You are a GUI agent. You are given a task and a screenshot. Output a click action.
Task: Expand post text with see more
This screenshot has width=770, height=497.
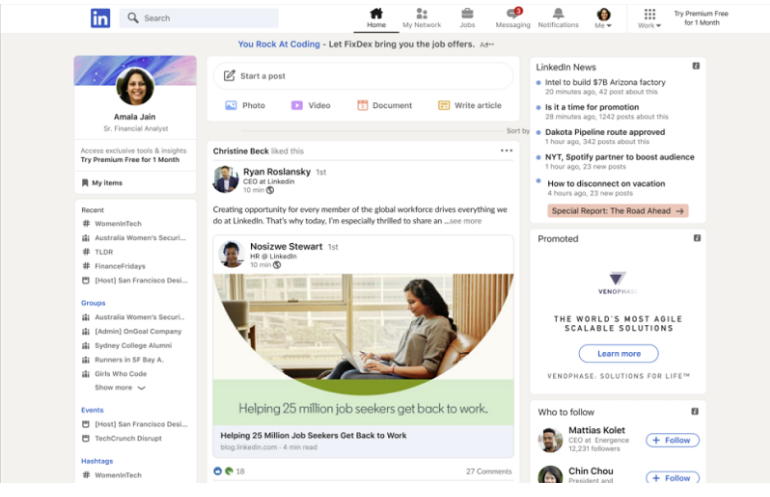coord(466,221)
